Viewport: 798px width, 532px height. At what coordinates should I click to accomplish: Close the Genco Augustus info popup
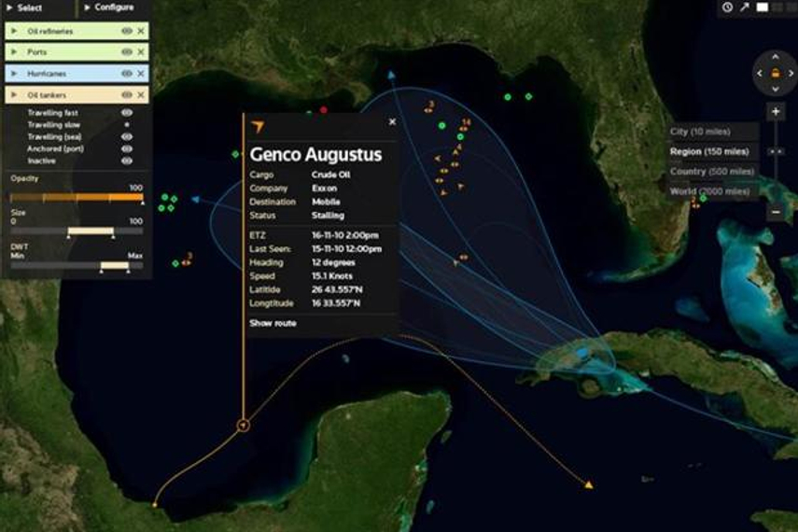click(392, 121)
